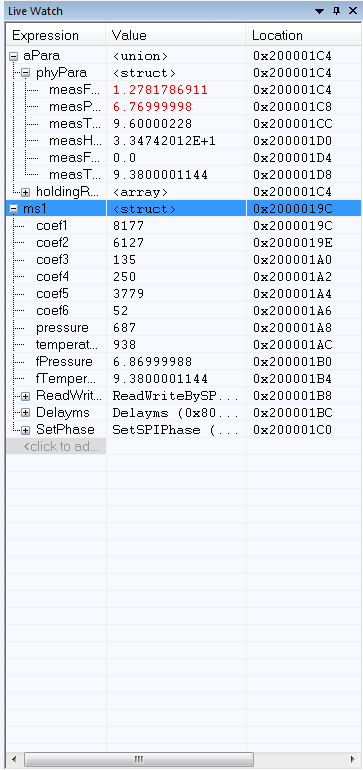Select the coef4 member row

pos(184,277)
